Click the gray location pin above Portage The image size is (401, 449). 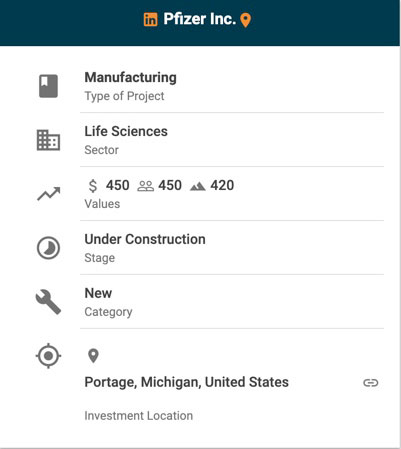[93, 356]
